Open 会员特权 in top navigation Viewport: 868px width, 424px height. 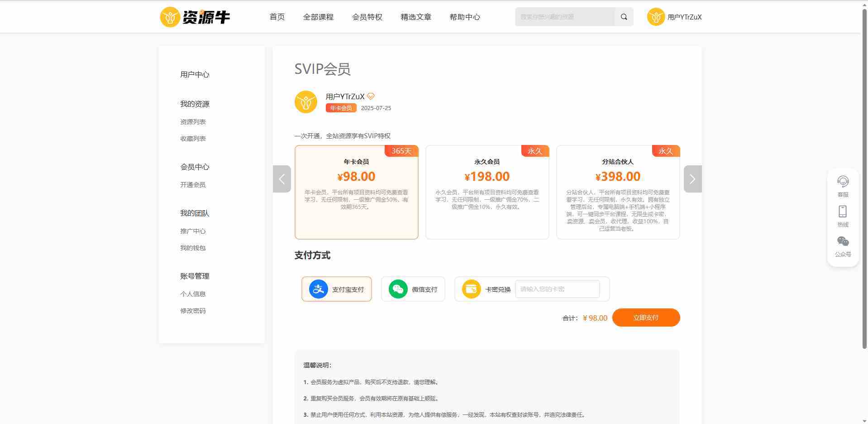tap(367, 17)
